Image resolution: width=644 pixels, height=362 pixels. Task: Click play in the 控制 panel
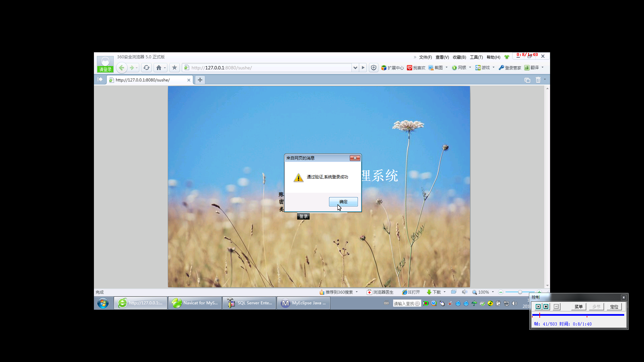(538, 307)
